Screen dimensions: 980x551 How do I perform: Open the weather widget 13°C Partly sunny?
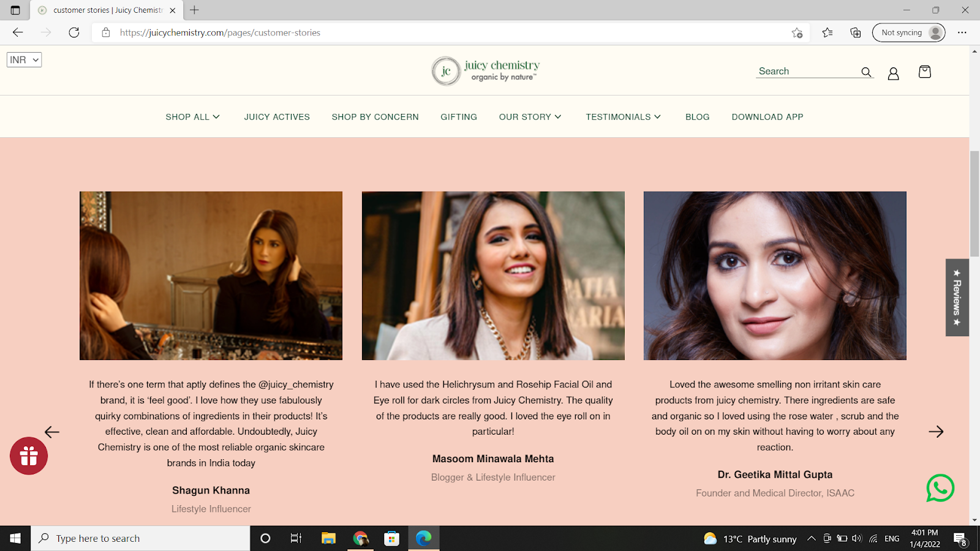coord(750,539)
